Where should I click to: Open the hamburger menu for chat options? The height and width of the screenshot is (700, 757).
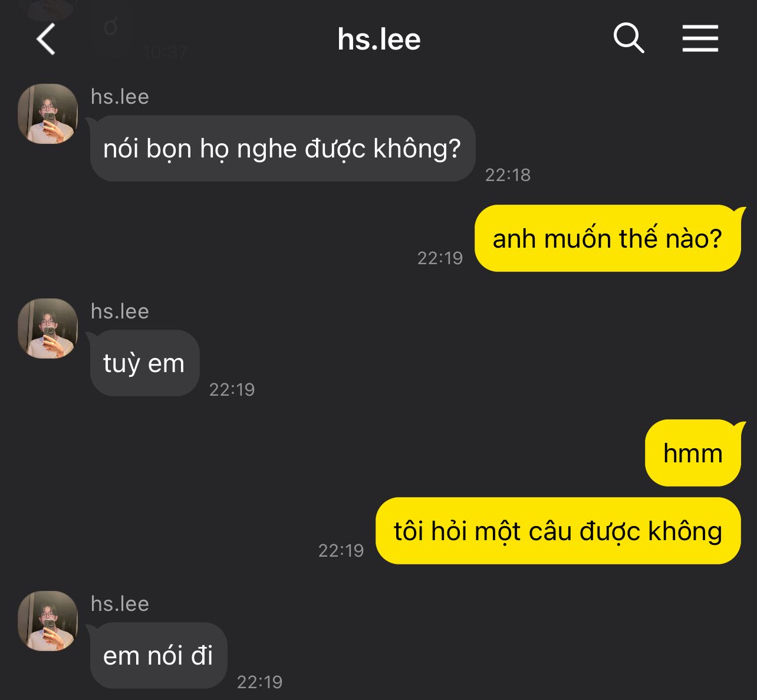tap(700, 39)
